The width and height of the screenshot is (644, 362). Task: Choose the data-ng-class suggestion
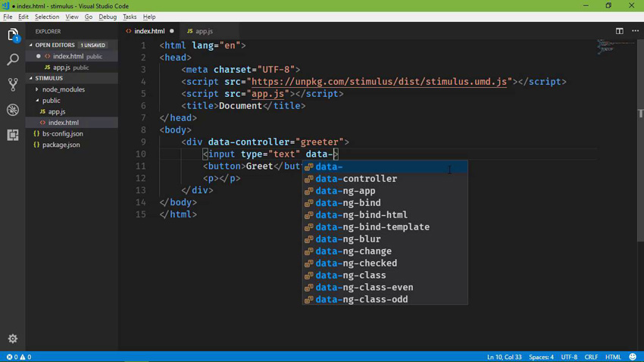click(385, 276)
